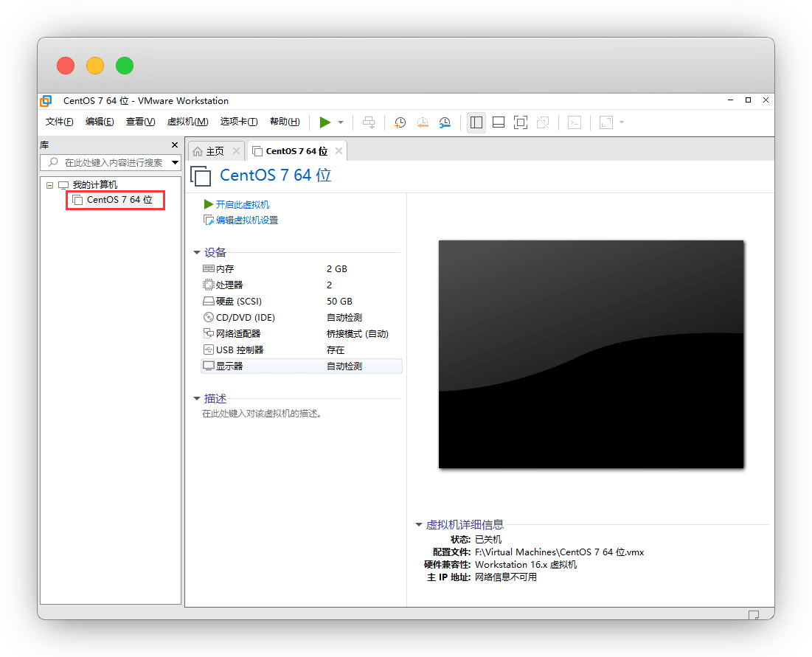Click the 桥接模式 (自动) network value
Screen dimensions: 812x657
[x=357, y=334]
